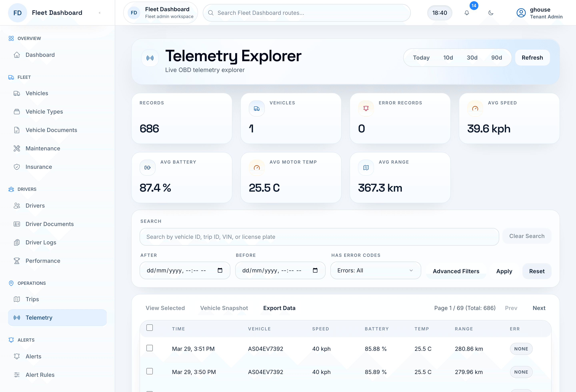Click the 18:40 clock pill
Viewport: 576px width, 392px height.
click(x=439, y=13)
